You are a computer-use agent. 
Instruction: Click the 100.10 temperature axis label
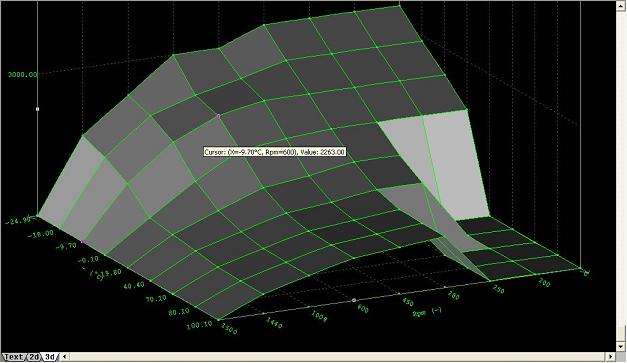tap(199, 326)
